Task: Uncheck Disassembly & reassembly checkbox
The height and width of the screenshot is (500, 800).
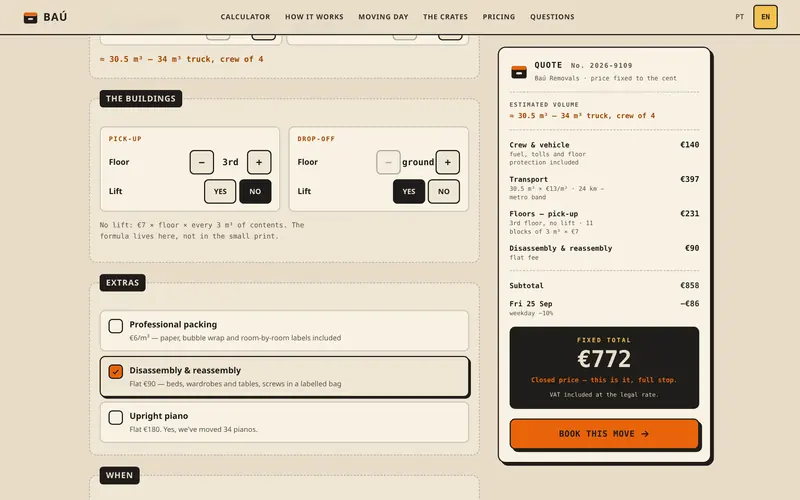Action: pyautogui.click(x=116, y=371)
